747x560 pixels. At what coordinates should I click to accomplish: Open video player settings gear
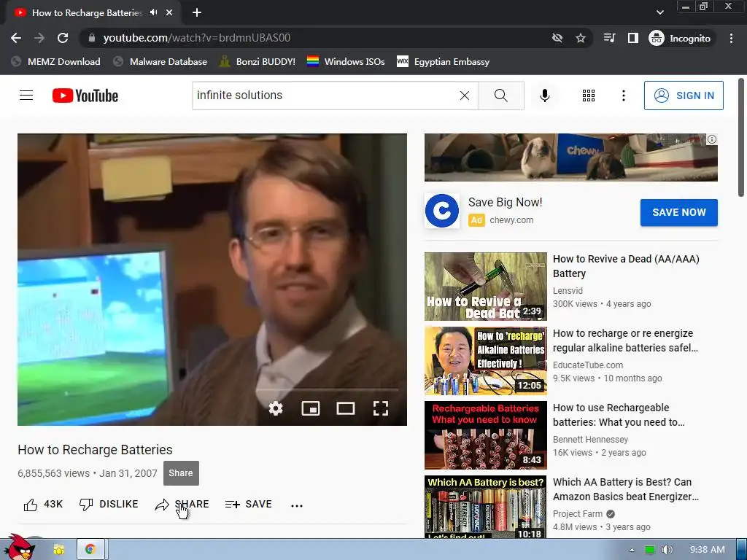coord(275,408)
